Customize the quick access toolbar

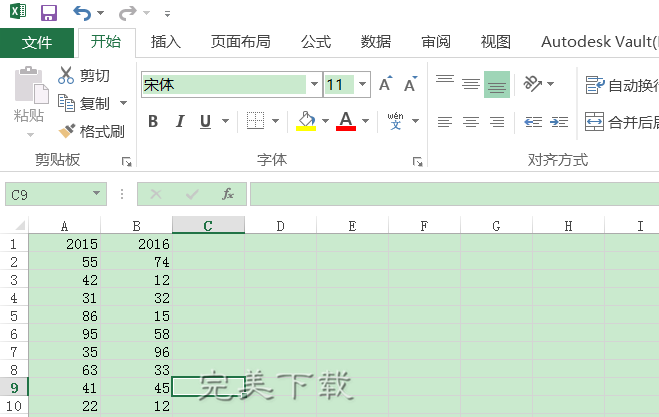167,14
